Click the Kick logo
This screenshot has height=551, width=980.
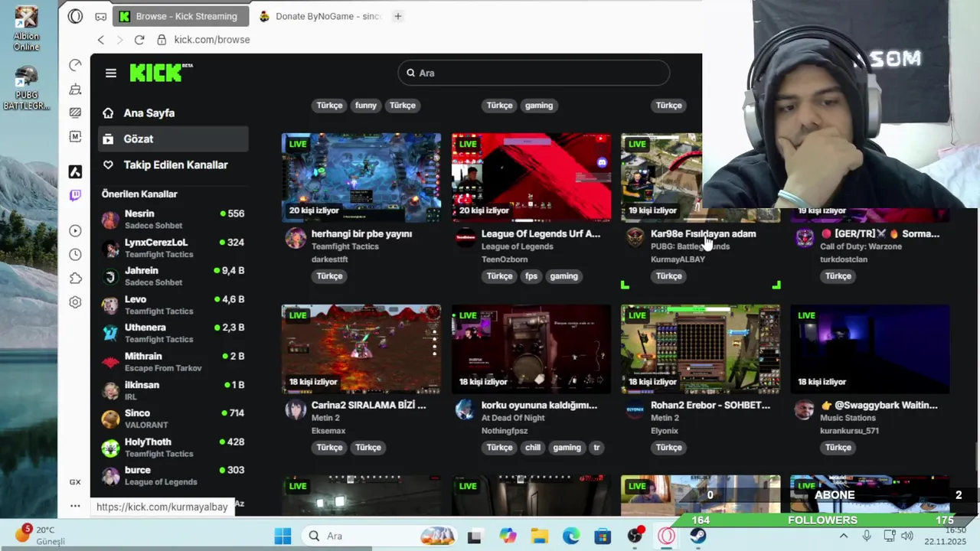[161, 73]
